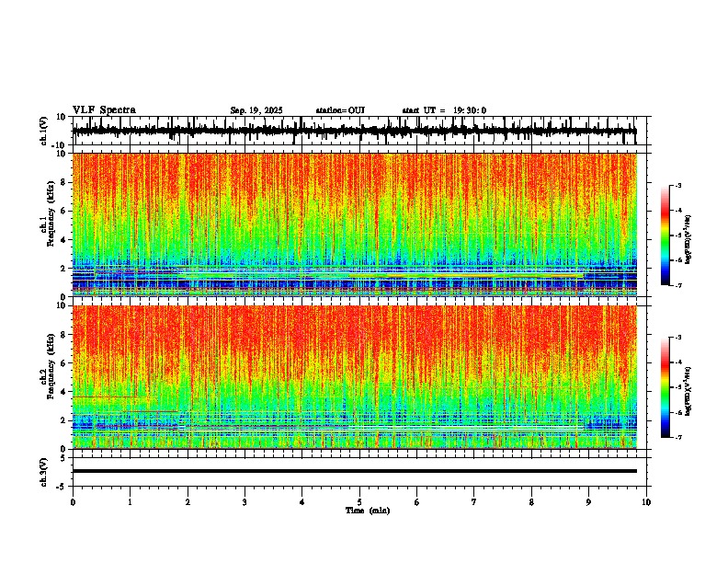Click the 'Time (min)' axis label
The height and width of the screenshot is (563, 728).
368,511
